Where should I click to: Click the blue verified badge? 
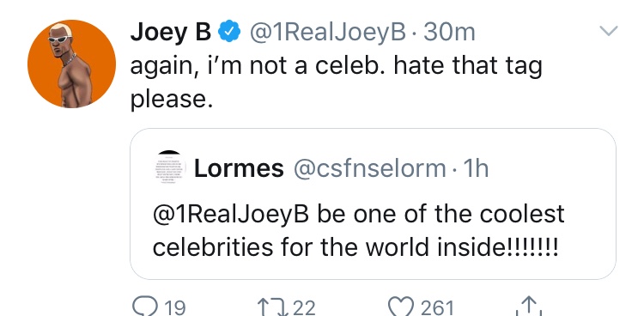coord(229,33)
